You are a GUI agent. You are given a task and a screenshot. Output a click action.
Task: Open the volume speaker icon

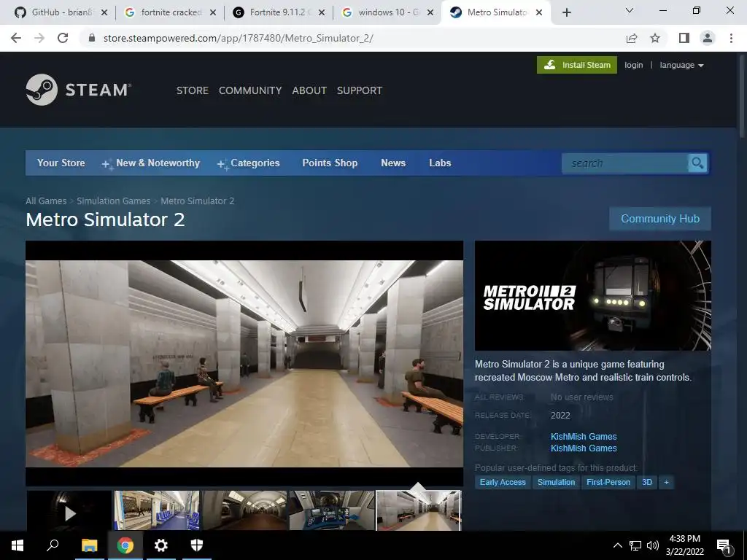pos(653,545)
